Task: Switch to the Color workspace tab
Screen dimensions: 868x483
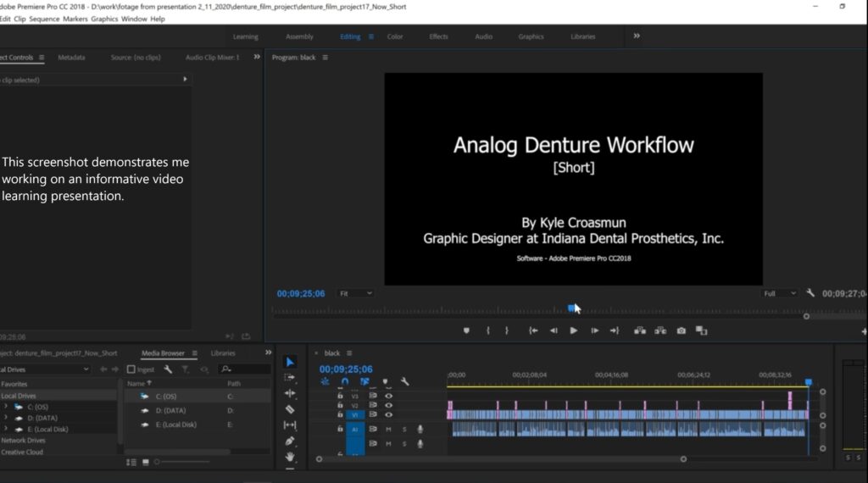Action: pos(395,36)
